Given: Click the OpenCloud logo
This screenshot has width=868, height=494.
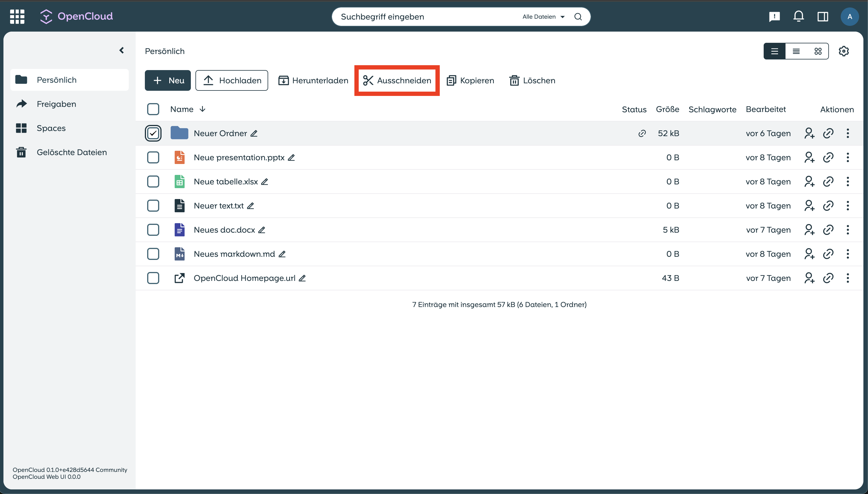Looking at the screenshot, I should (x=76, y=16).
